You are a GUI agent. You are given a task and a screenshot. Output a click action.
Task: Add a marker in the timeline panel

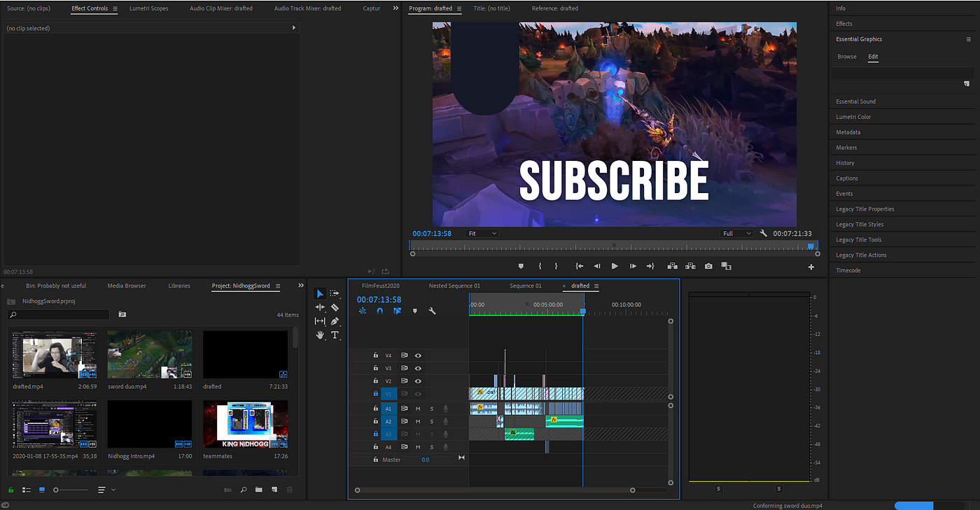click(414, 311)
